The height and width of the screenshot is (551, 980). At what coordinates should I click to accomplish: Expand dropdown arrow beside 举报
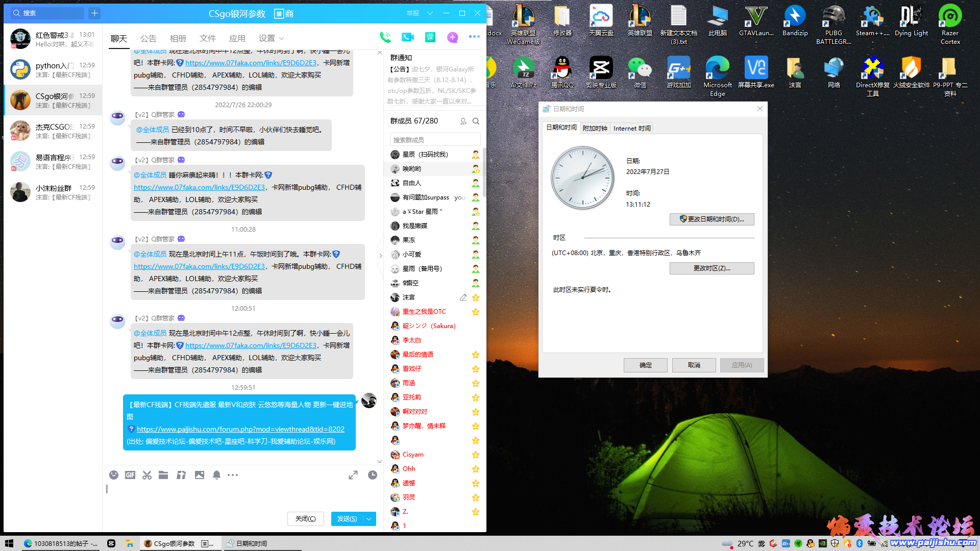pos(430,13)
